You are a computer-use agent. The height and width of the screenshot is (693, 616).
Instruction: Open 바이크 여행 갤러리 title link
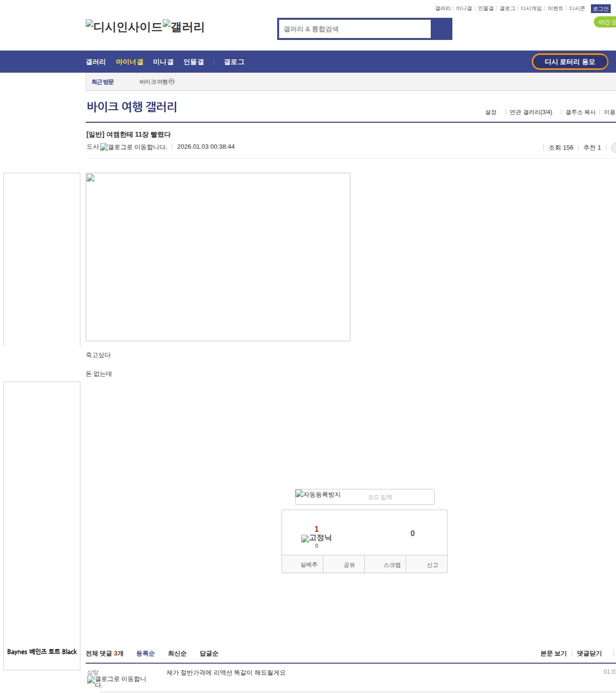[132, 106]
